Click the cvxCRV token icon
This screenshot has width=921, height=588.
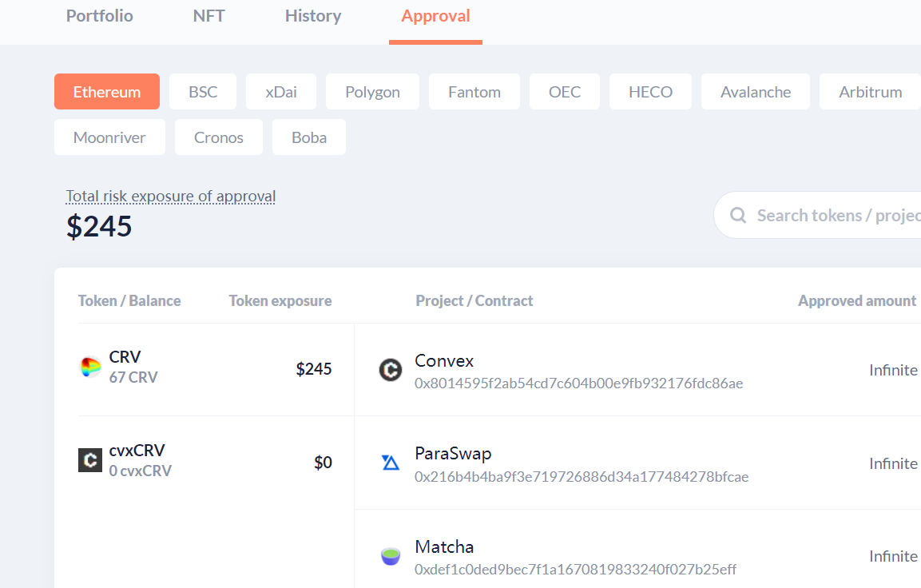coord(90,460)
